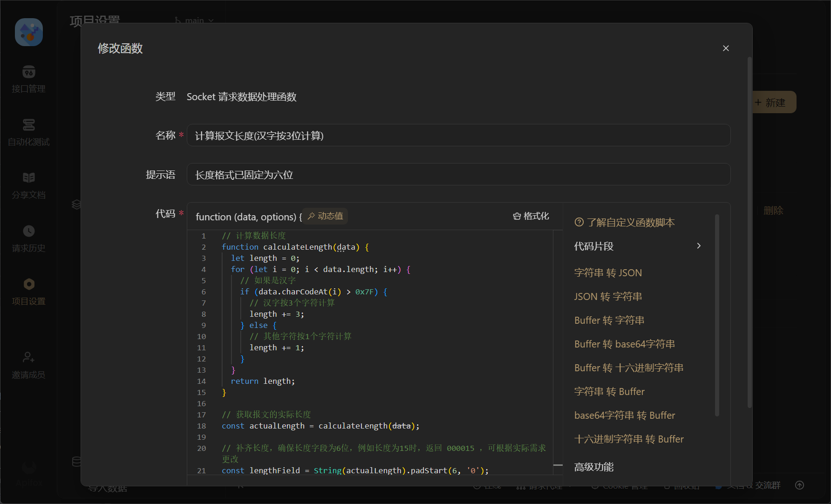Open 了解自定义函数脚本 help link
This screenshot has height=504, width=831.
pos(625,223)
